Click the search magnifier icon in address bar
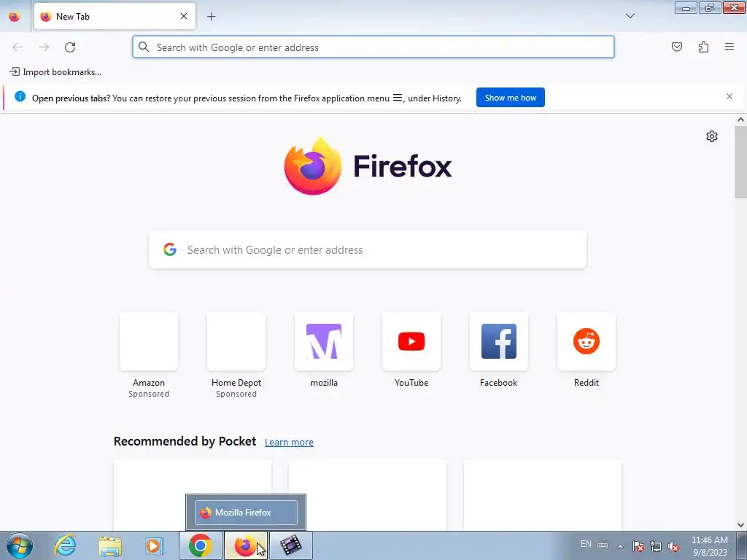The image size is (747, 560). point(144,47)
